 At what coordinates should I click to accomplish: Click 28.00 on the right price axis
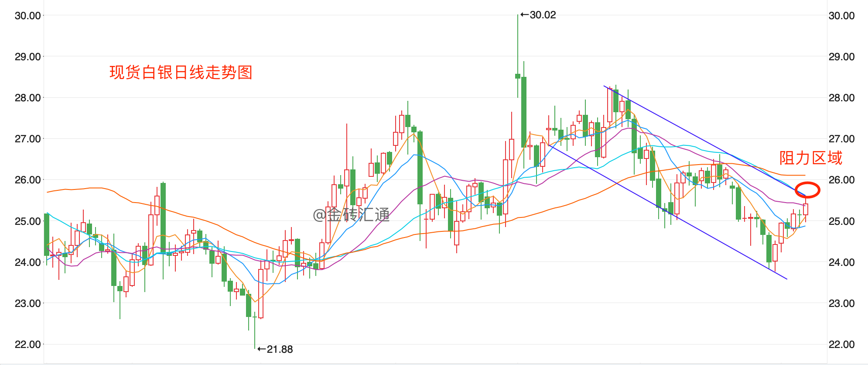842,98
